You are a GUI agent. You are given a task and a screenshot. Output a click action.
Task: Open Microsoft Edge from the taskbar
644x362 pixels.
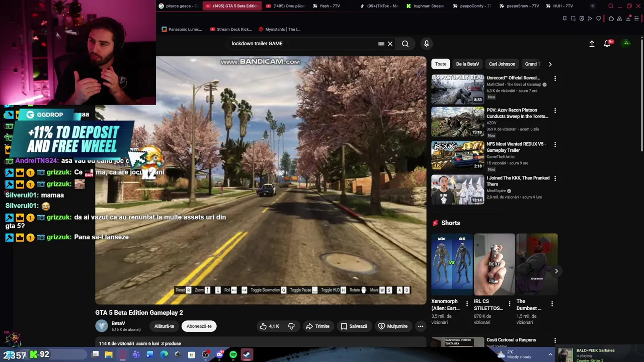coord(164,354)
